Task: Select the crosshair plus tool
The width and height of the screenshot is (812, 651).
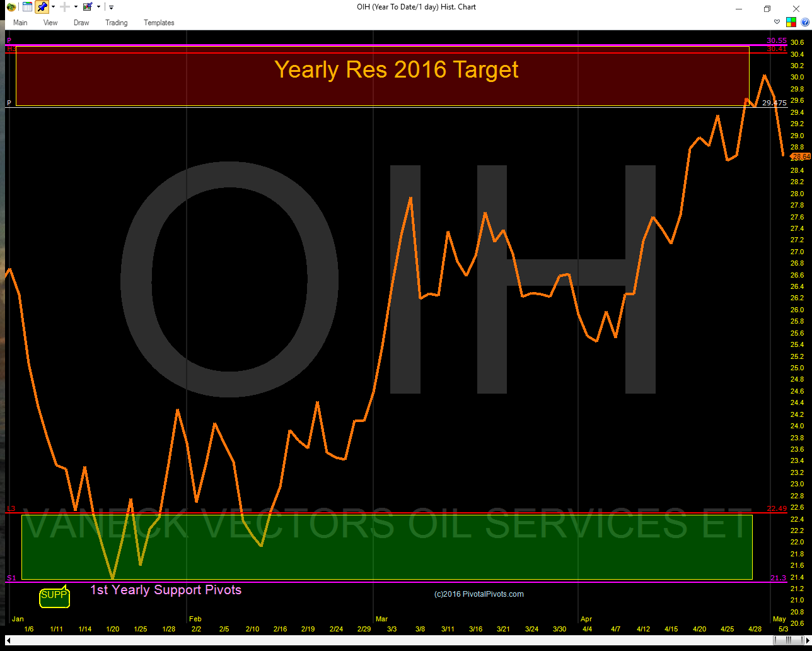Action: click(65, 8)
